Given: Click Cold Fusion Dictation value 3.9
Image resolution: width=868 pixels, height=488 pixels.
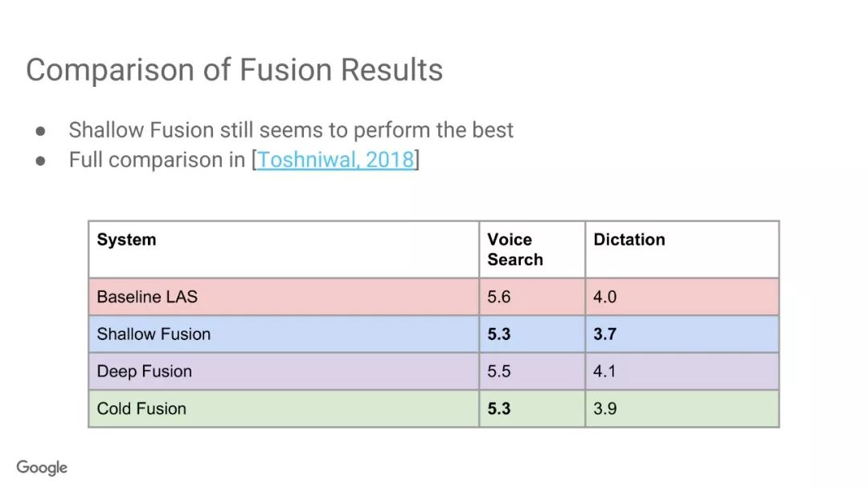Looking at the screenshot, I should coord(604,408).
